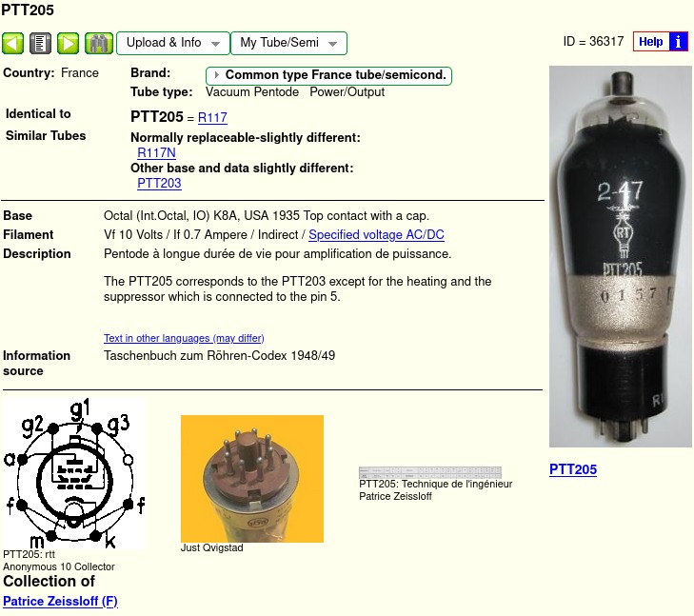
Task: Open Text in other languages link
Action: point(184,338)
